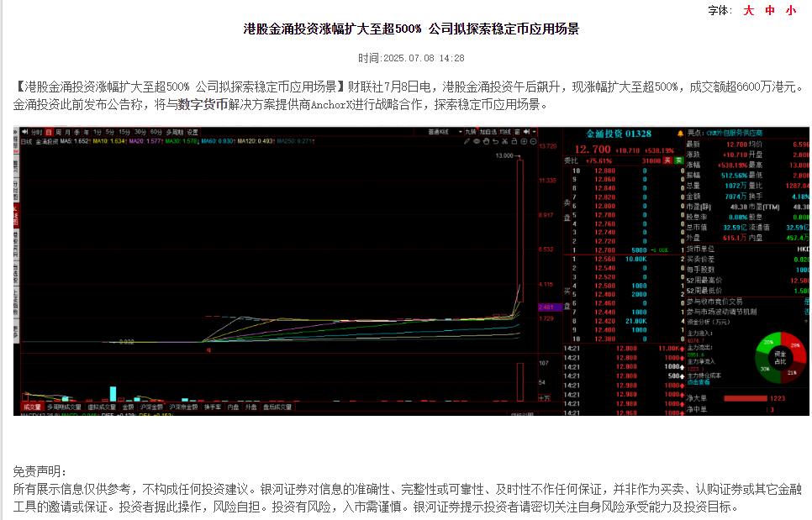Select the pencil drawing tool icon

[467, 141]
